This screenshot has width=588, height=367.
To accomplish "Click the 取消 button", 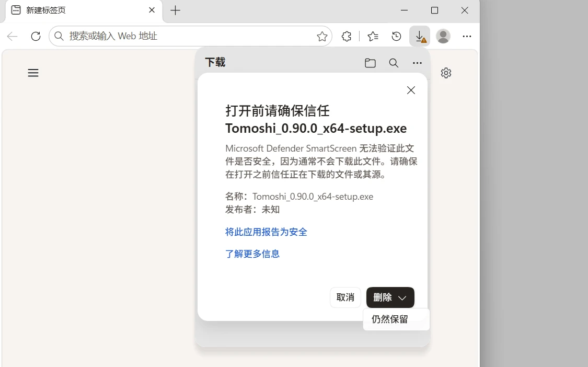I will point(345,297).
